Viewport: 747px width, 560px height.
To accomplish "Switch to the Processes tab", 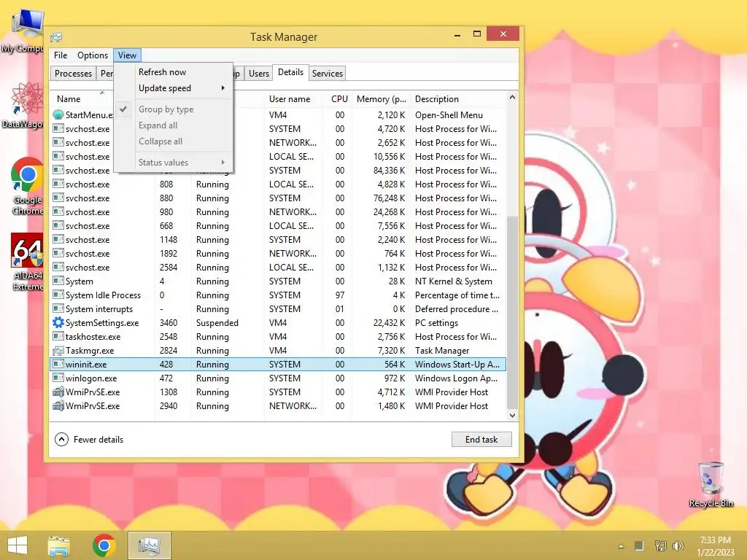I will pyautogui.click(x=73, y=74).
